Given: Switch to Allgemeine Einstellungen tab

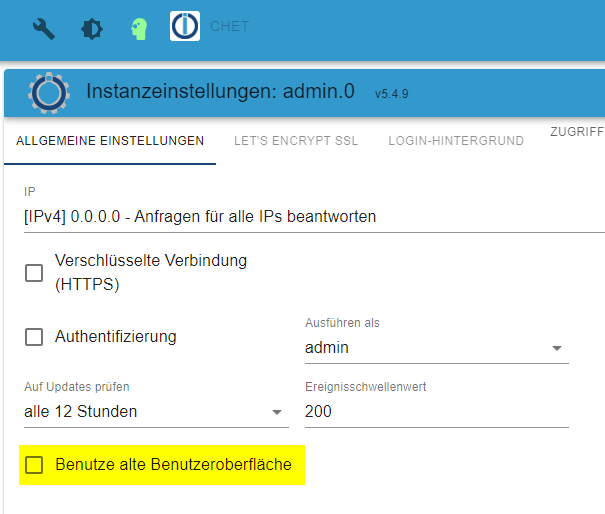Looking at the screenshot, I should pos(110,141).
